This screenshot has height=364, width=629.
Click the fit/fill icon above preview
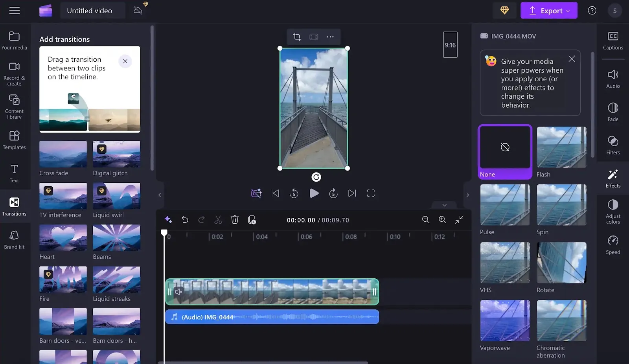coord(314,37)
